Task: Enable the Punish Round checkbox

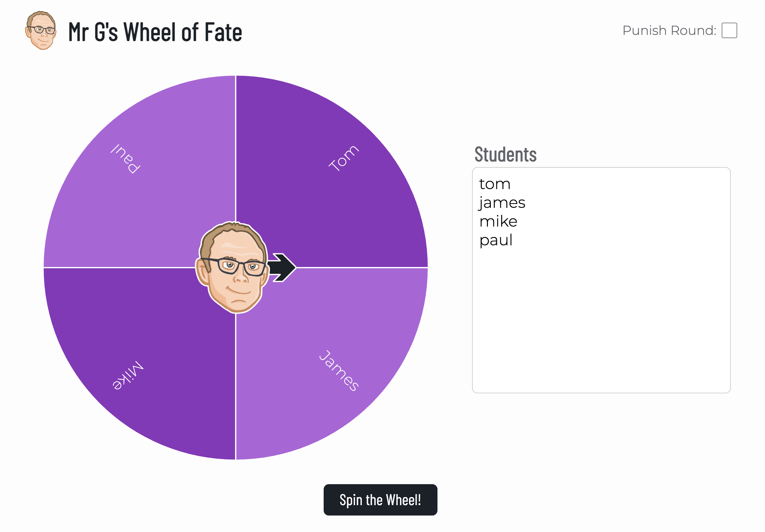Action: click(x=729, y=30)
